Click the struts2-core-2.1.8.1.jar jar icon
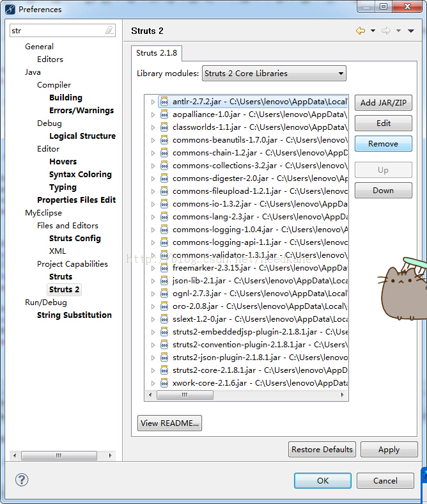This screenshot has width=427, height=504. pyautogui.click(x=164, y=370)
